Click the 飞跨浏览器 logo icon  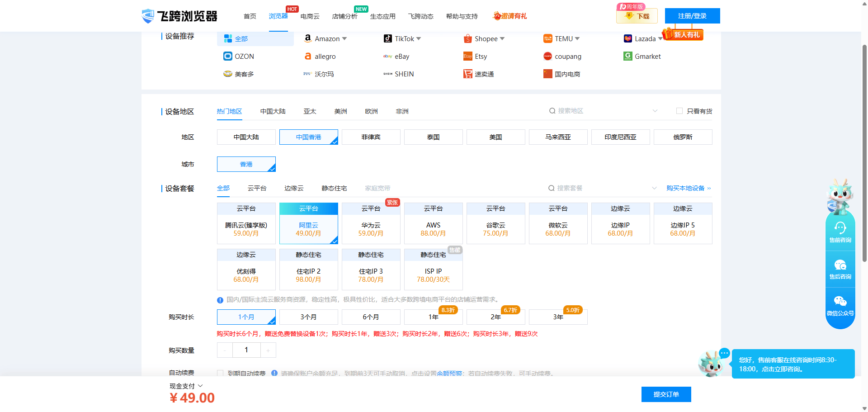(148, 16)
